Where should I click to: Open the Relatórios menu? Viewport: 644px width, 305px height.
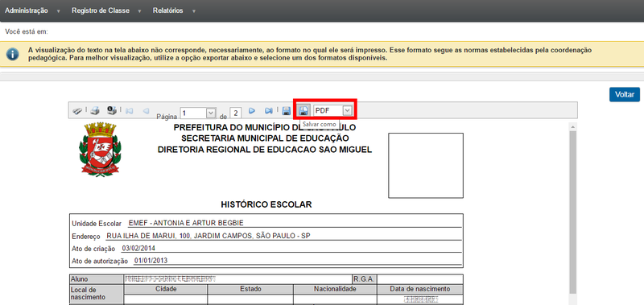168,10
